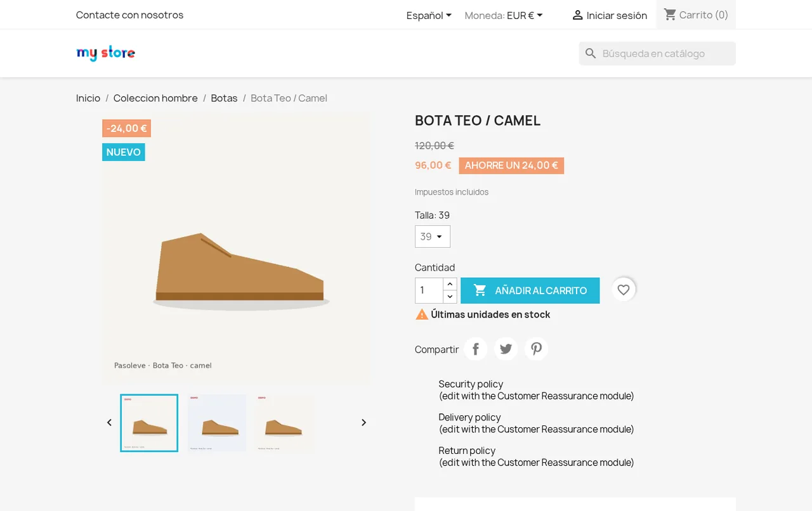
Task: Click Añadir al carrito button
Action: click(x=530, y=290)
